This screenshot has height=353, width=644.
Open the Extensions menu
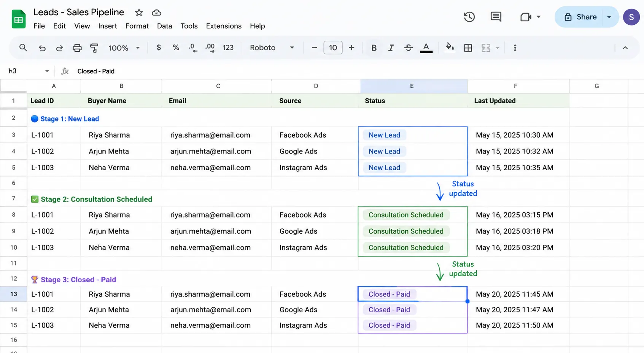[x=224, y=26]
